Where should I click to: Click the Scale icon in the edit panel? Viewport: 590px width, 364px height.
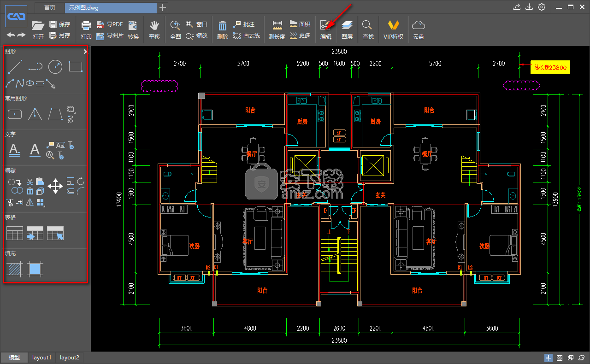[x=71, y=181]
